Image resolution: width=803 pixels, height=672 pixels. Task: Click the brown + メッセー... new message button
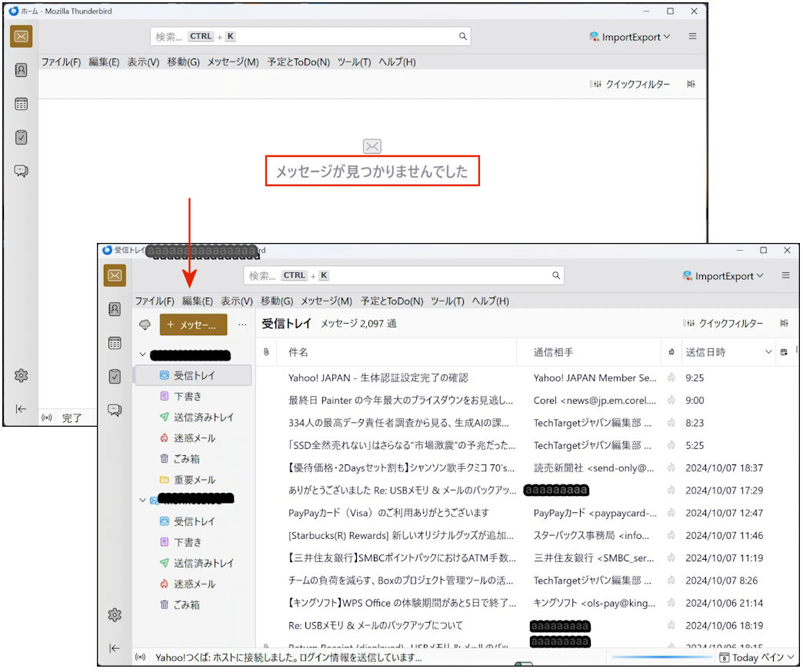tap(193, 325)
